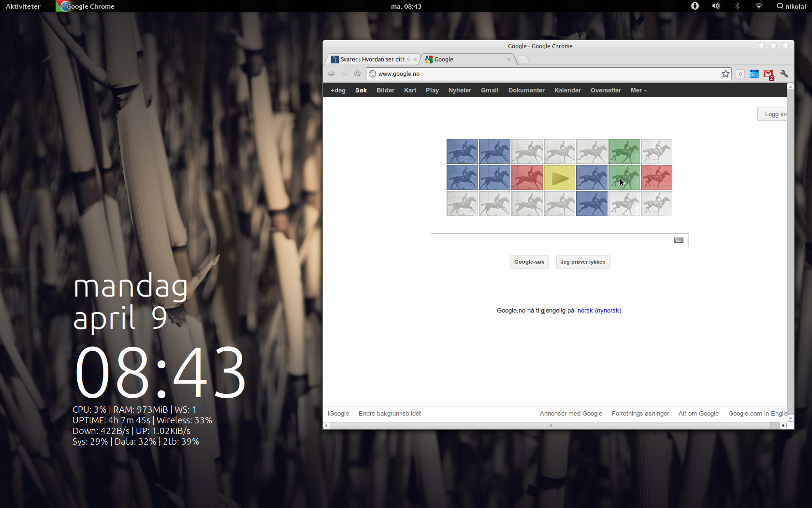The image size is (812, 508).
Task: Open the nikolai user menu
Action: coord(791,6)
